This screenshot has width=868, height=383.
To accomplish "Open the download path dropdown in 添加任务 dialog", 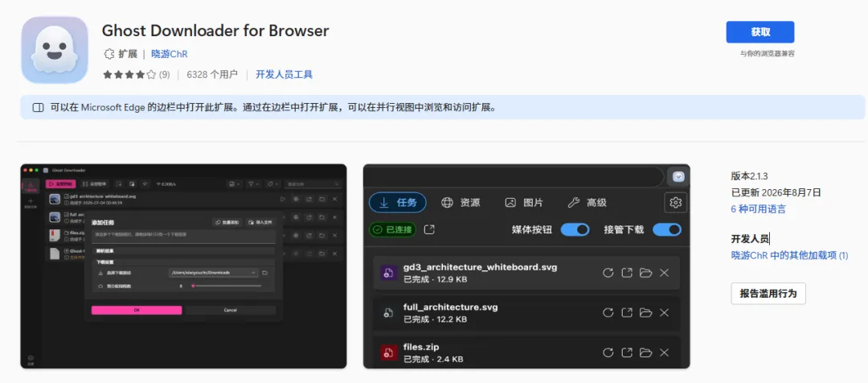I will click(x=213, y=273).
